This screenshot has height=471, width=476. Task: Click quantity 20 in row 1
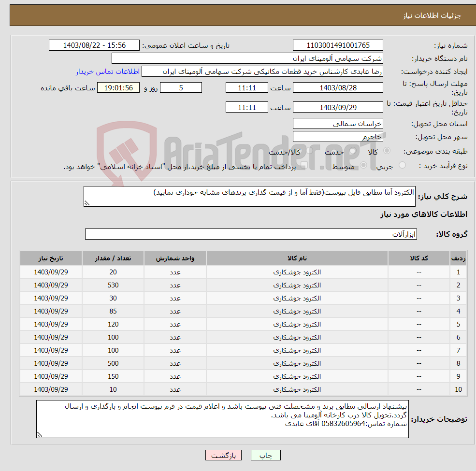pos(113,272)
